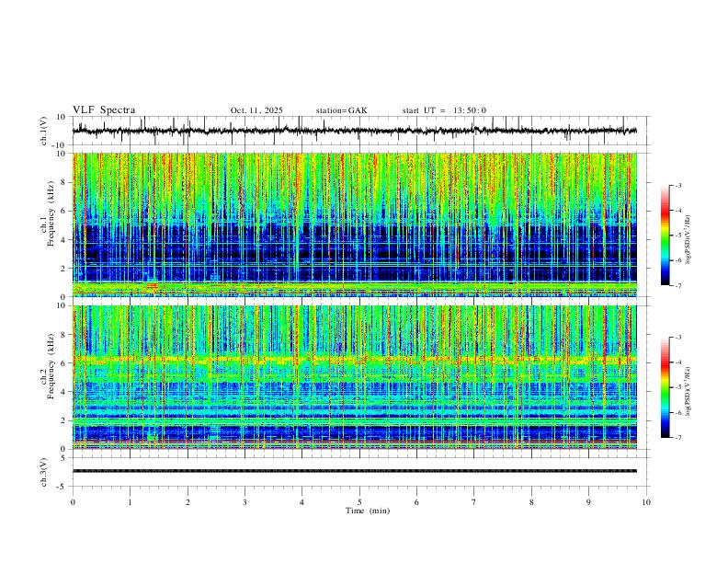
Task: Select the date text 'Oct. 11, 2025'
Action: point(256,110)
